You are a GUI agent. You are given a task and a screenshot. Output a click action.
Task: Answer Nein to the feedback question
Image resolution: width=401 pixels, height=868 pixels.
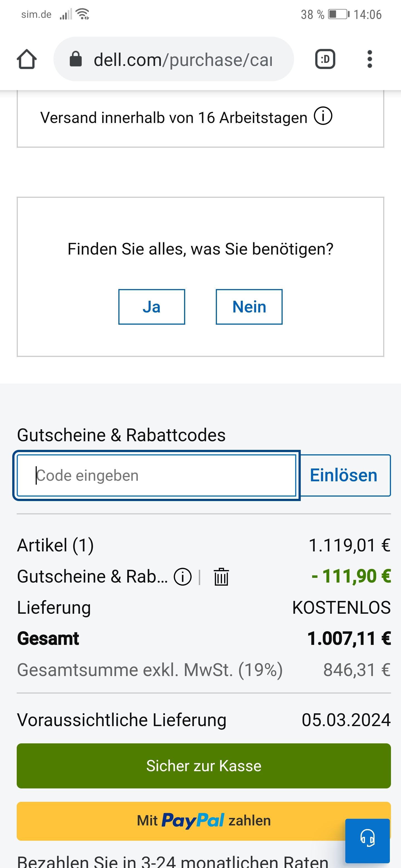[249, 307]
